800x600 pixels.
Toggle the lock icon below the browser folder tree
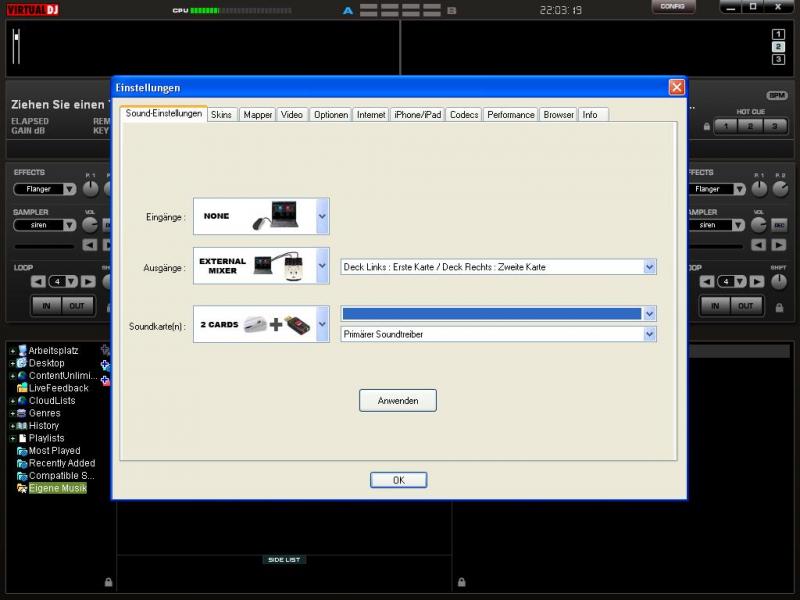pos(107,581)
